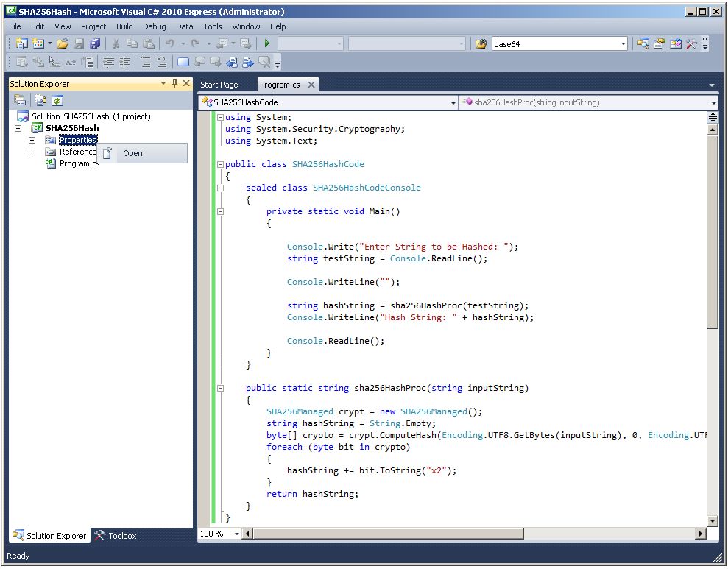Collapse the Main method outlining region
728x569 pixels.
(x=220, y=211)
